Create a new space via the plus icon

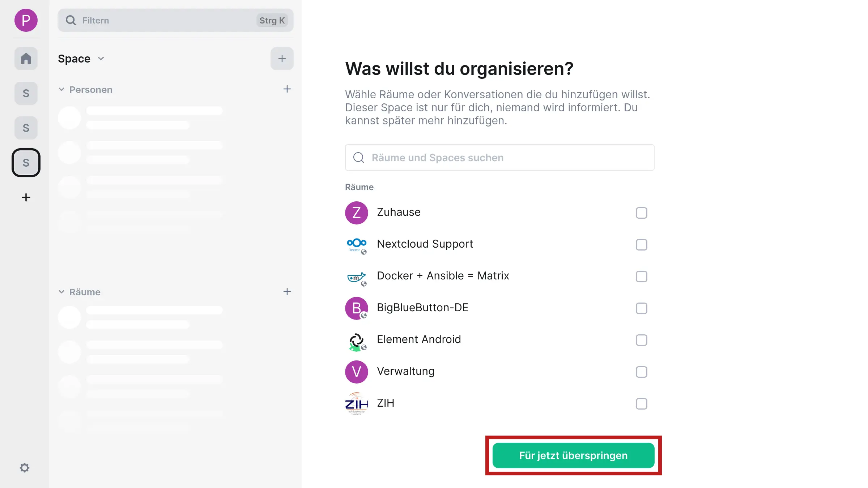(x=26, y=197)
